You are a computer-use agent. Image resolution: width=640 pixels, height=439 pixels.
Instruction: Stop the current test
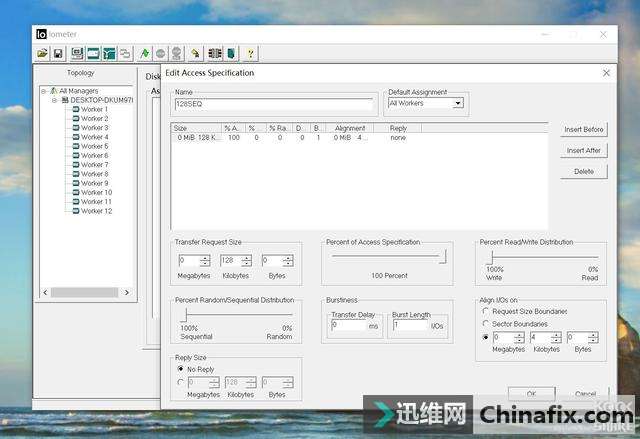click(x=160, y=53)
